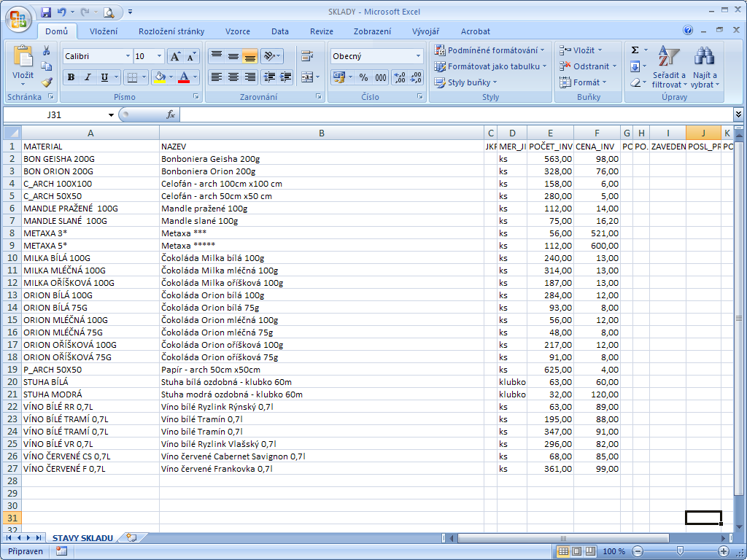
Task: Toggle underline formatting
Action: pos(104,77)
